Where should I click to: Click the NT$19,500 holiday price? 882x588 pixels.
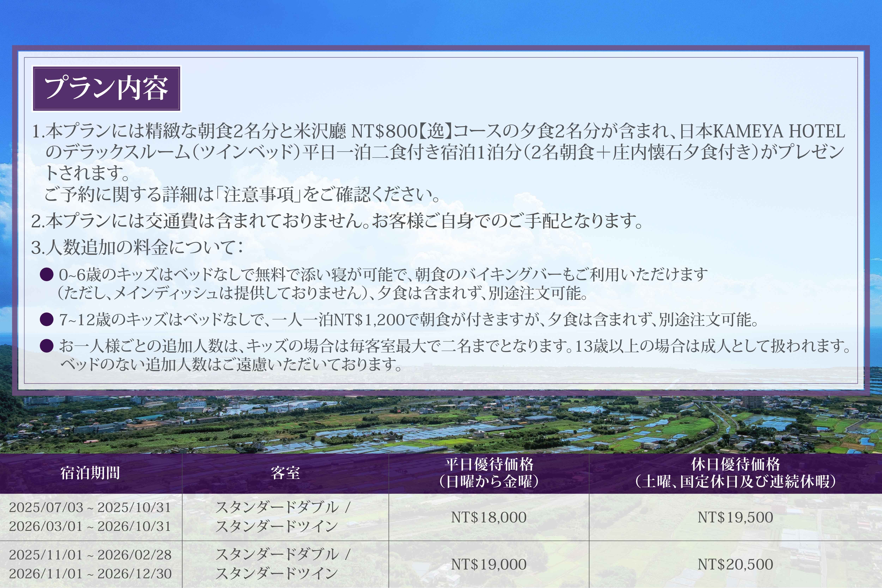coord(735,517)
